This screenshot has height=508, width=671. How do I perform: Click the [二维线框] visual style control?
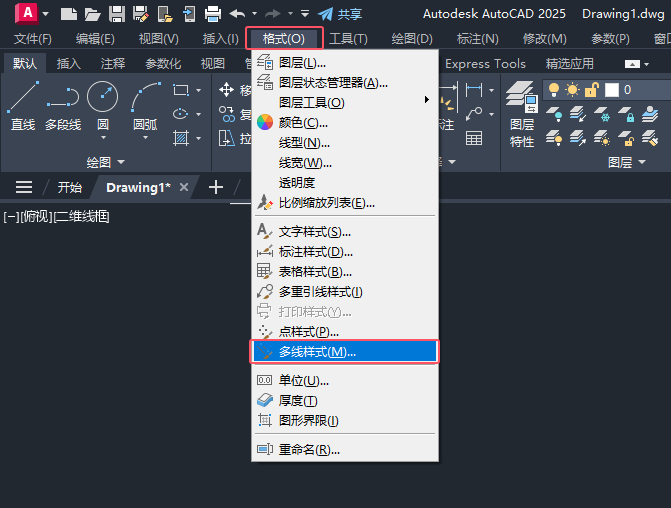(x=81, y=217)
